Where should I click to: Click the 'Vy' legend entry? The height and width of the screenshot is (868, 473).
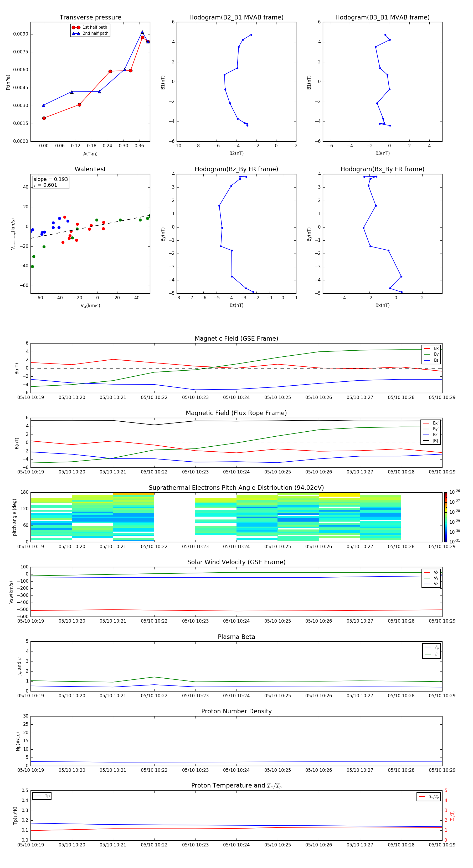(431, 578)
